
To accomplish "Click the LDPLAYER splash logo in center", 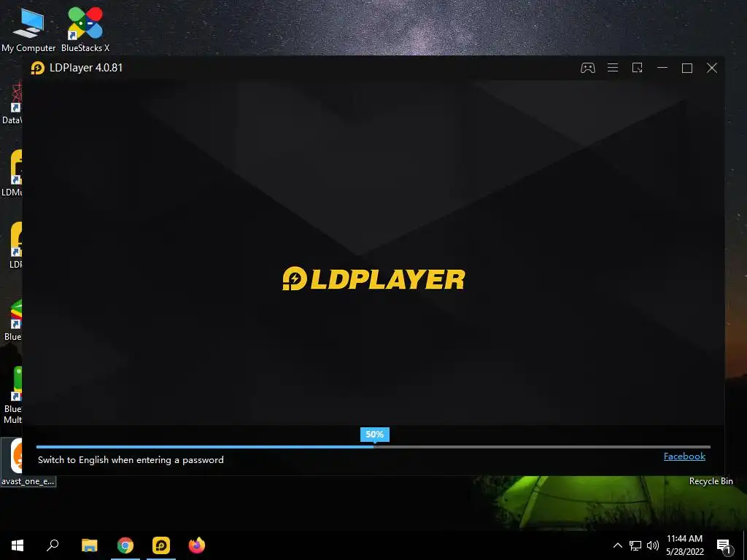I will (373, 279).
